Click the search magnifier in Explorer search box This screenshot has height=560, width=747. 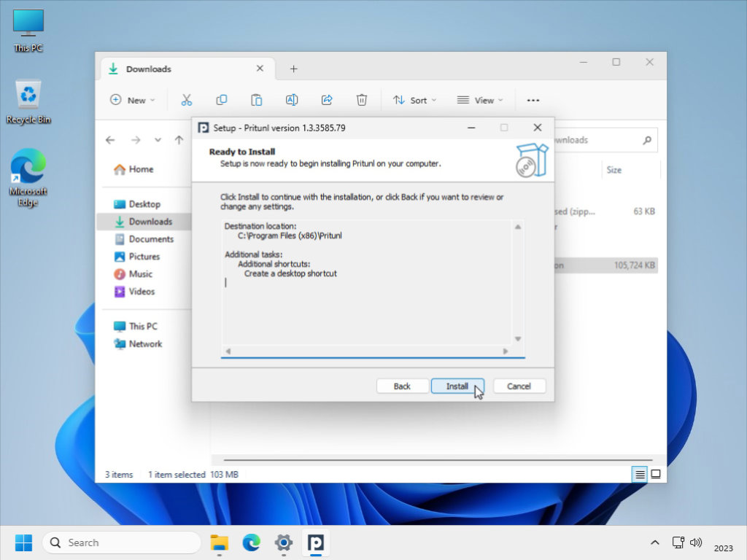point(647,140)
